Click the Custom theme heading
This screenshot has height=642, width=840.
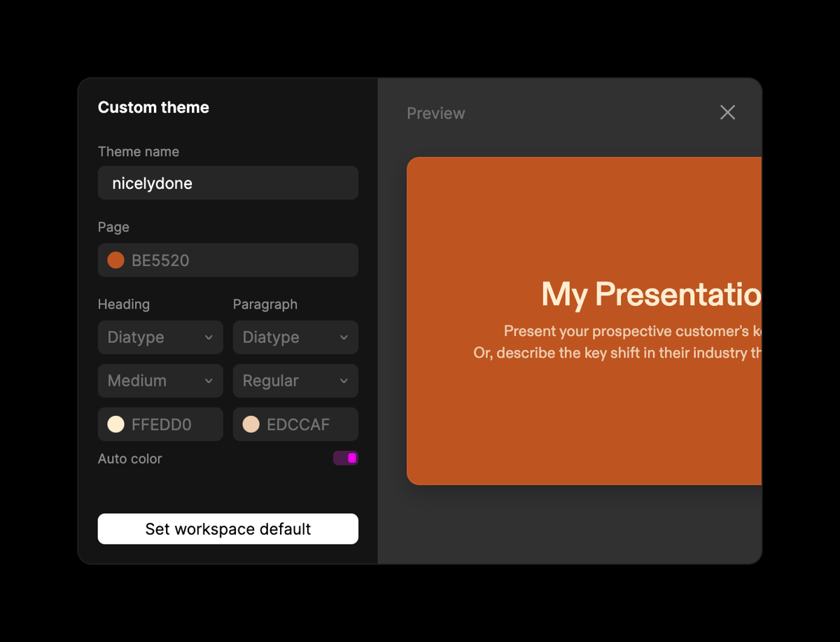click(x=153, y=107)
